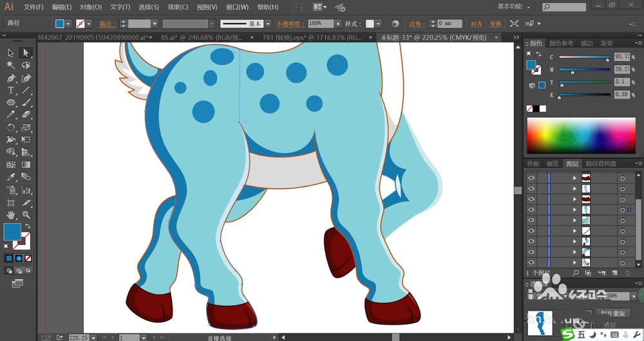Click the 对齐 align link

477,24
